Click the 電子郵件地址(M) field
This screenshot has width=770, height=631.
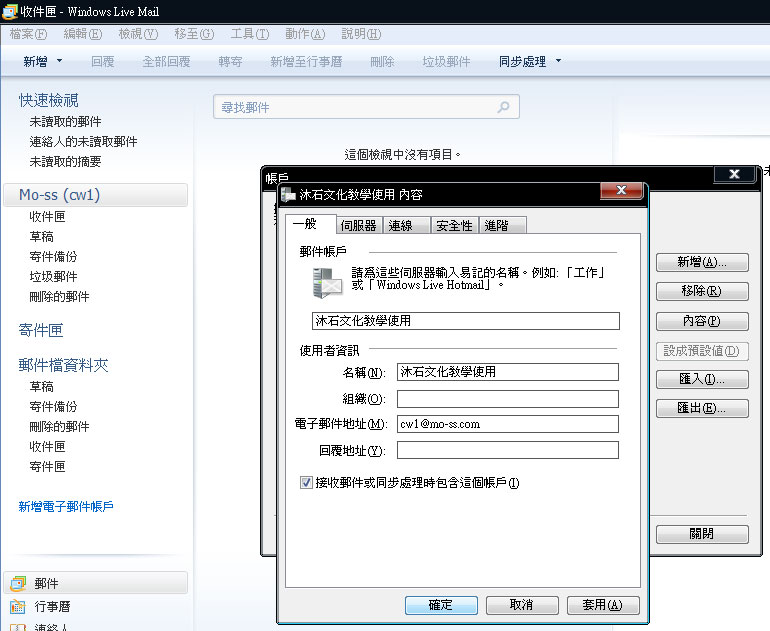click(x=508, y=424)
